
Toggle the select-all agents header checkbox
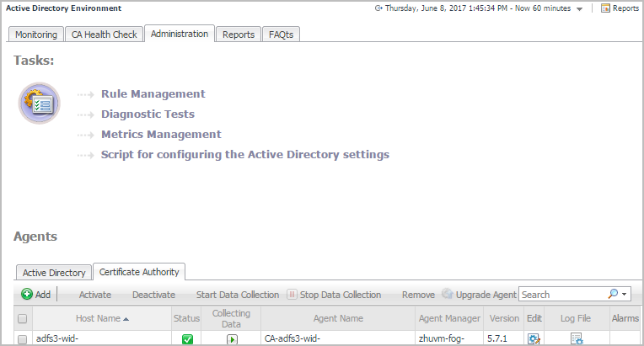pyautogui.click(x=23, y=319)
